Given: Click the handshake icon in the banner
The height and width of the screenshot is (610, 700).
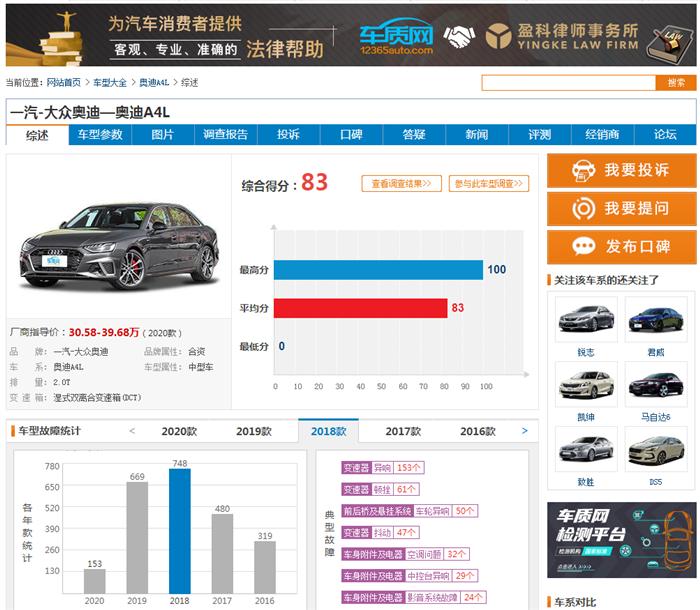Looking at the screenshot, I should pyautogui.click(x=459, y=36).
